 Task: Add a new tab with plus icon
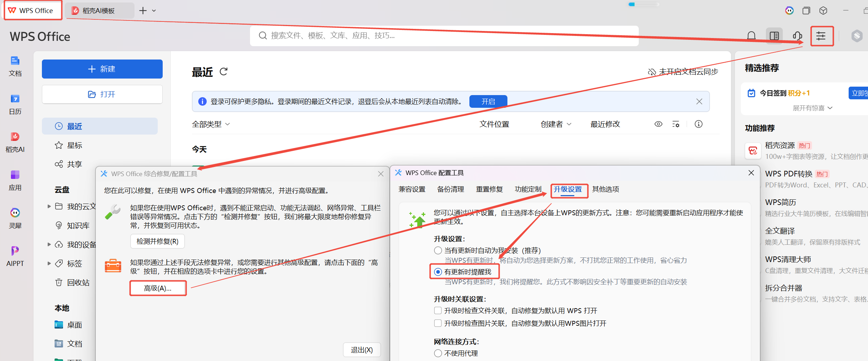click(143, 11)
